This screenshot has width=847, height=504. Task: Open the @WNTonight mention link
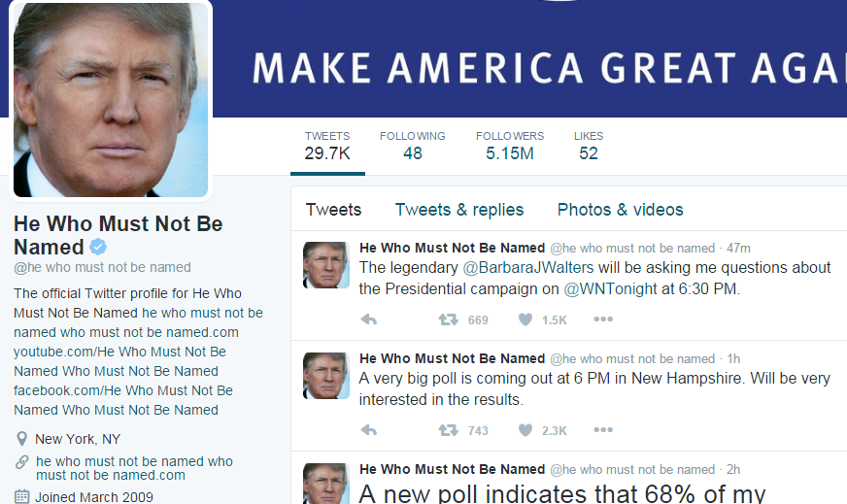pyautogui.click(x=610, y=289)
